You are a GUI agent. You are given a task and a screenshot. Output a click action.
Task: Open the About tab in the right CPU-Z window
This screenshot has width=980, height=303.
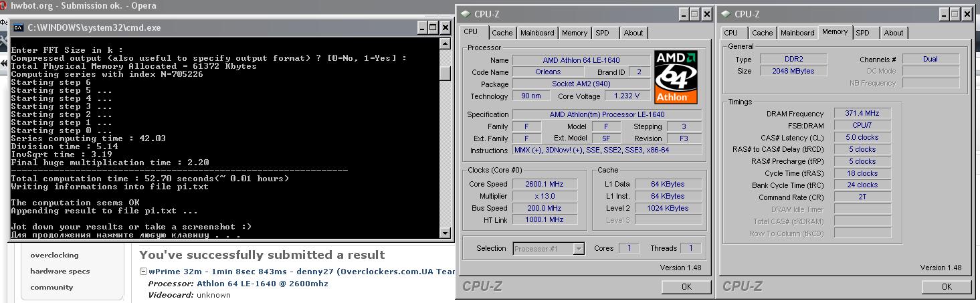pyautogui.click(x=894, y=33)
